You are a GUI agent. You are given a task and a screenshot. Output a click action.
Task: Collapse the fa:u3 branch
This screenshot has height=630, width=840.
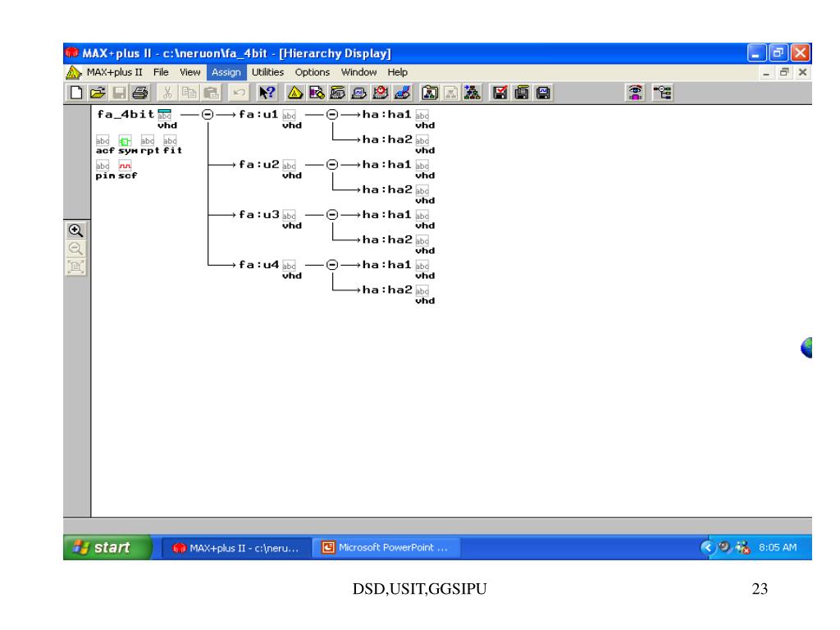click(x=332, y=215)
